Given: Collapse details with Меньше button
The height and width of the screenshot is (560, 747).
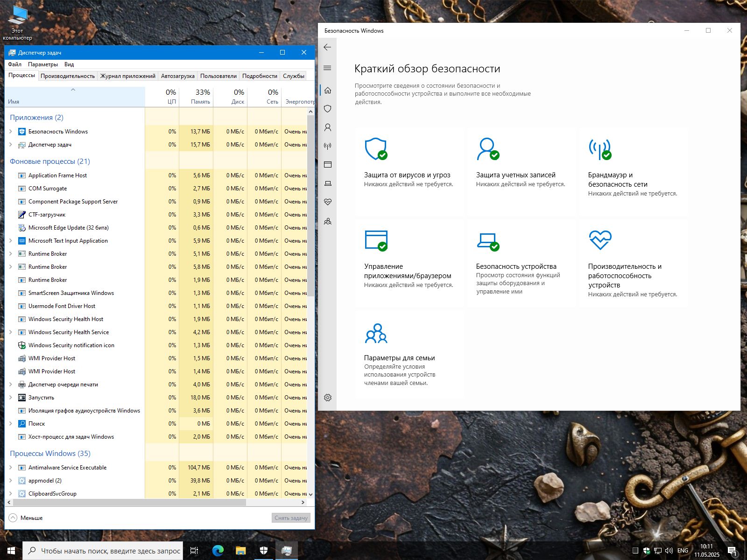Looking at the screenshot, I should 26,518.
